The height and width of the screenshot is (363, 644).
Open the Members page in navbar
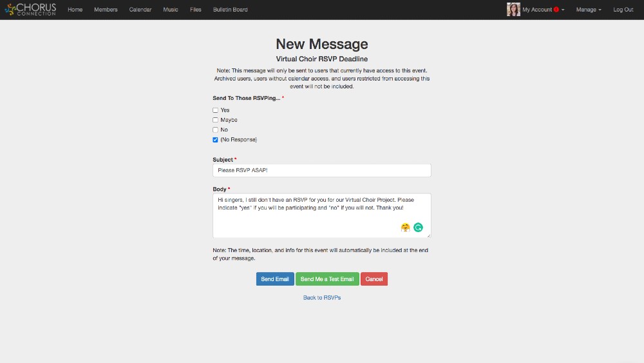coord(106,10)
